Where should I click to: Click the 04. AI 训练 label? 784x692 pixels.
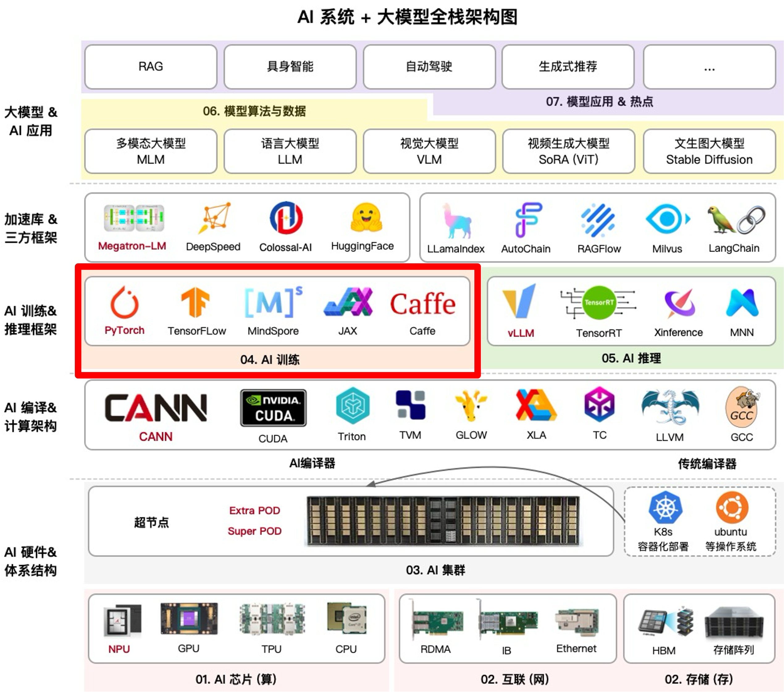click(270, 359)
